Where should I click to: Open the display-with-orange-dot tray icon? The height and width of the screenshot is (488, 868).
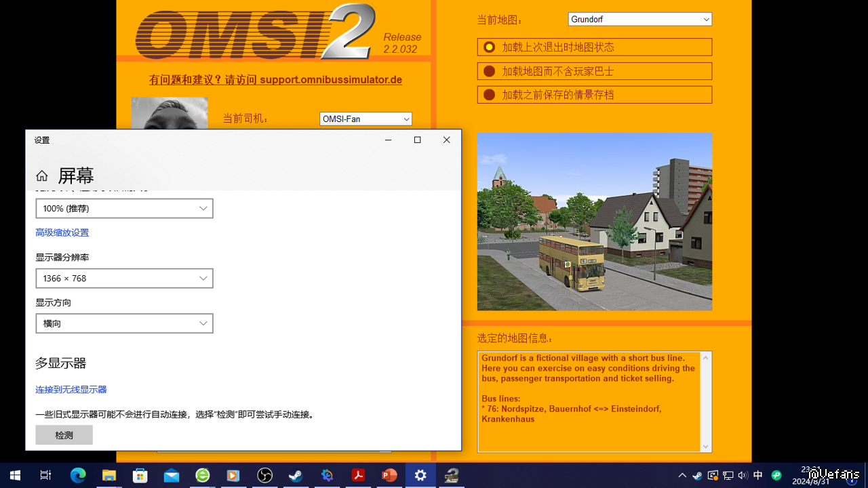pos(713,475)
